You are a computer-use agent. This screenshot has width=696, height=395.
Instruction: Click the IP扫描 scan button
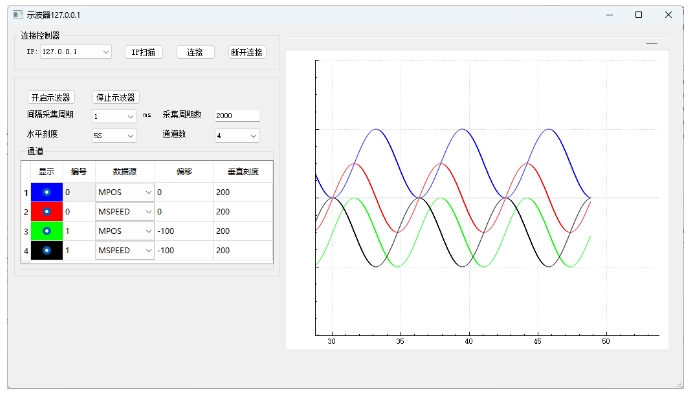(x=144, y=52)
